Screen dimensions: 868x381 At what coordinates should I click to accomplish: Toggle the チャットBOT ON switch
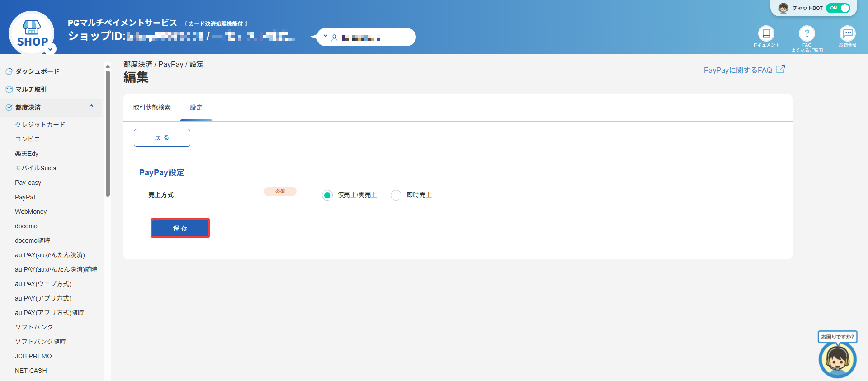click(838, 8)
